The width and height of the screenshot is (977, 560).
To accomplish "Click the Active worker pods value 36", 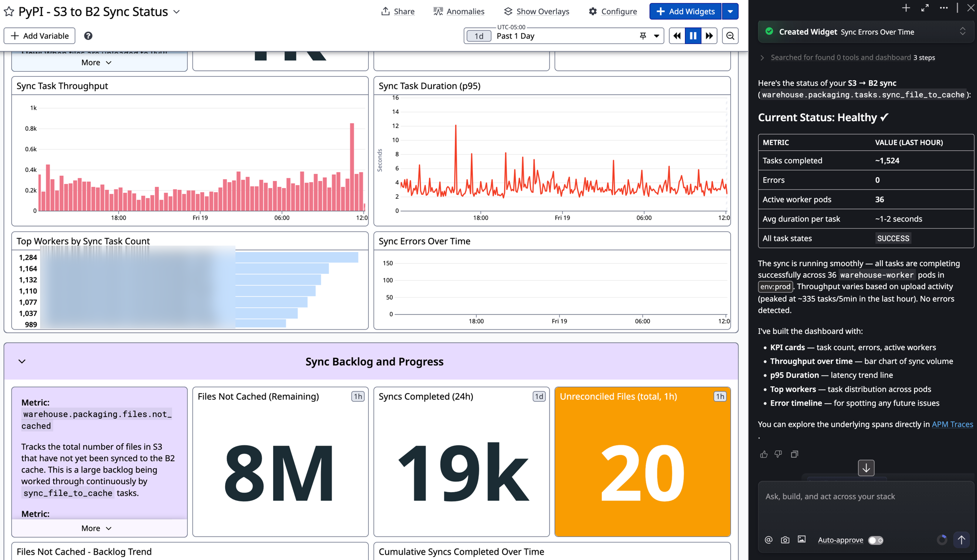I will pos(879,199).
